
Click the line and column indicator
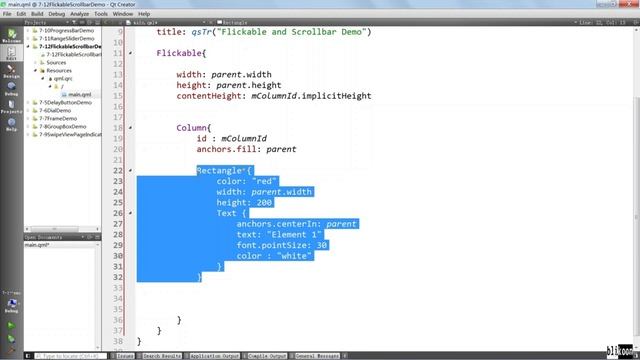[602, 22]
